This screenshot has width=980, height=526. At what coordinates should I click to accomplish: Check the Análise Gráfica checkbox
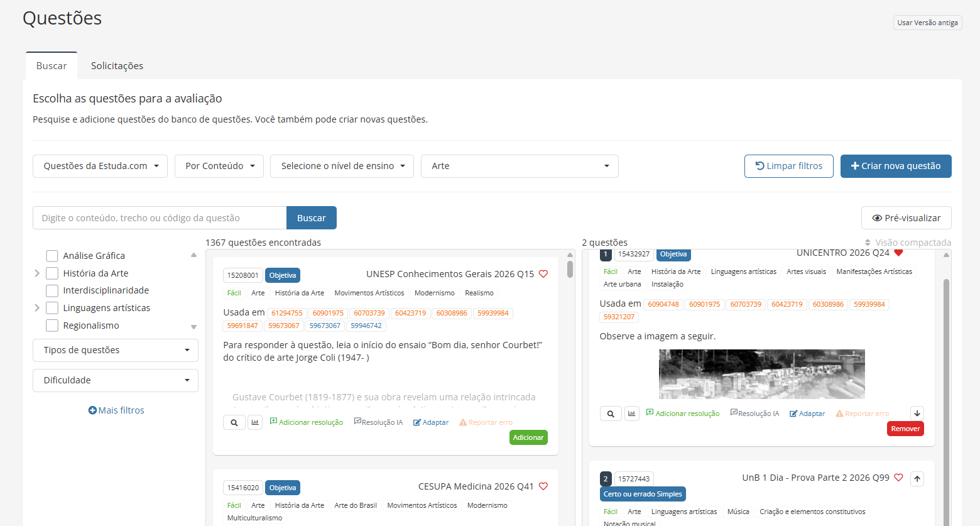point(52,256)
